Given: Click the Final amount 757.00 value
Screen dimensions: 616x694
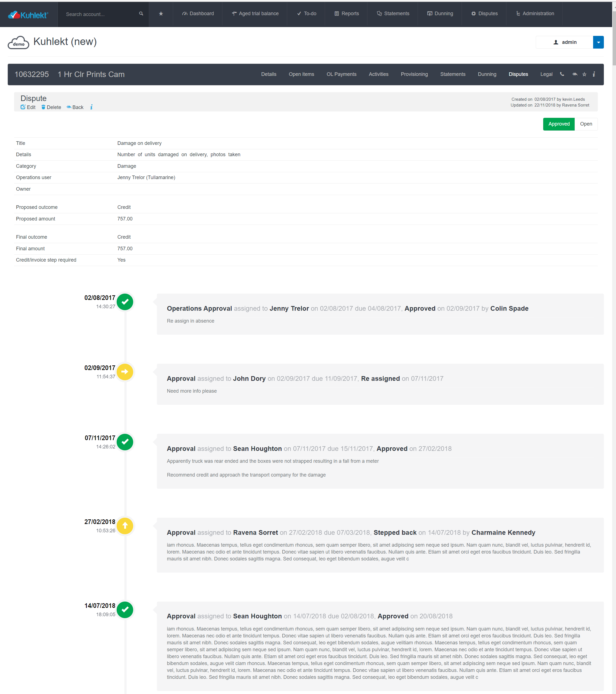Looking at the screenshot, I should [125, 249].
